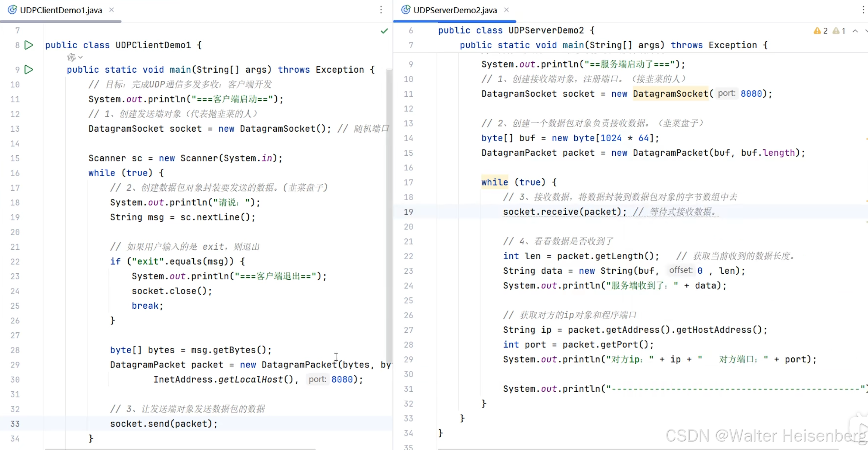Expand dropdown chevron next to AI assistant icon
The height and width of the screenshot is (450, 868).
80,57
